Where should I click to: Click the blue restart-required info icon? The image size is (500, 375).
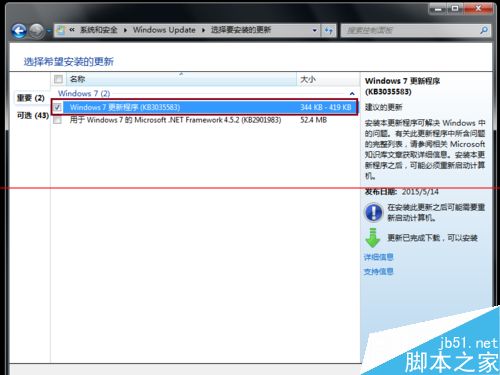tap(373, 213)
